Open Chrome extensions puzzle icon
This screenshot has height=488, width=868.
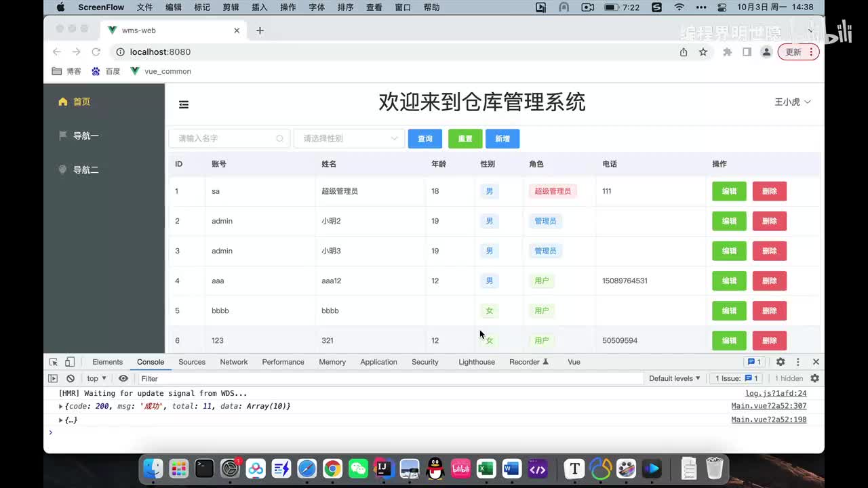point(728,52)
